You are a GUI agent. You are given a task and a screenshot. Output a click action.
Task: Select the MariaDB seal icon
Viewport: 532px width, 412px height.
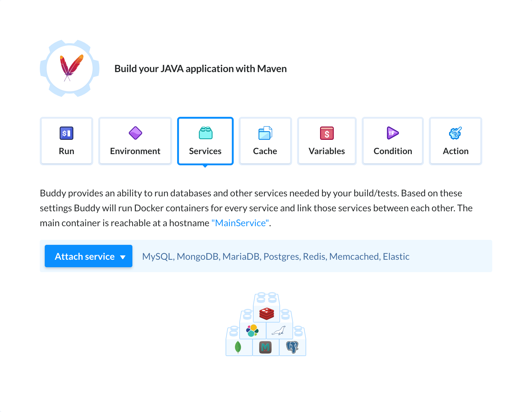[x=279, y=331]
